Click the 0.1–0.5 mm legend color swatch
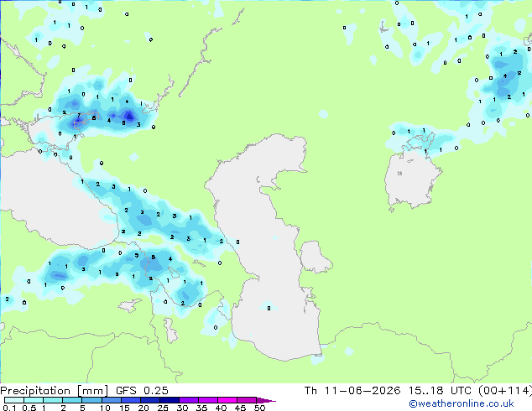The width and height of the screenshot is (532, 411). tap(14, 400)
